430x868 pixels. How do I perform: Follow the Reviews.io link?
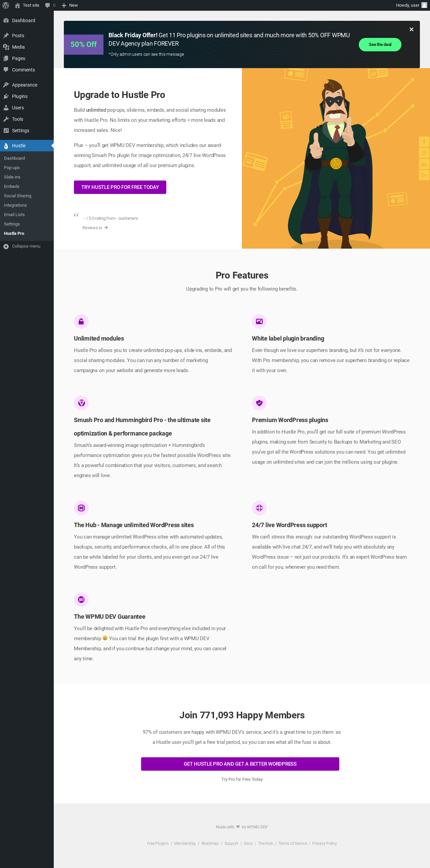94,228
